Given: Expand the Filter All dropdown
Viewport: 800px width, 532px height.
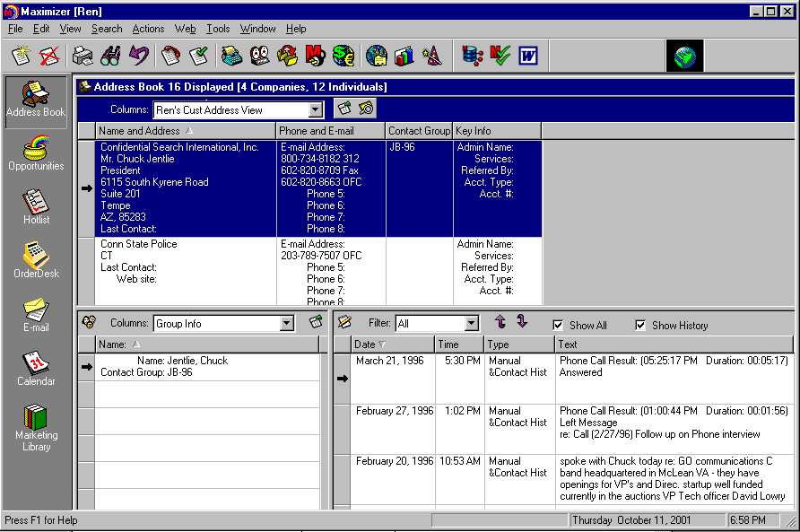Looking at the screenshot, I should pos(472,323).
